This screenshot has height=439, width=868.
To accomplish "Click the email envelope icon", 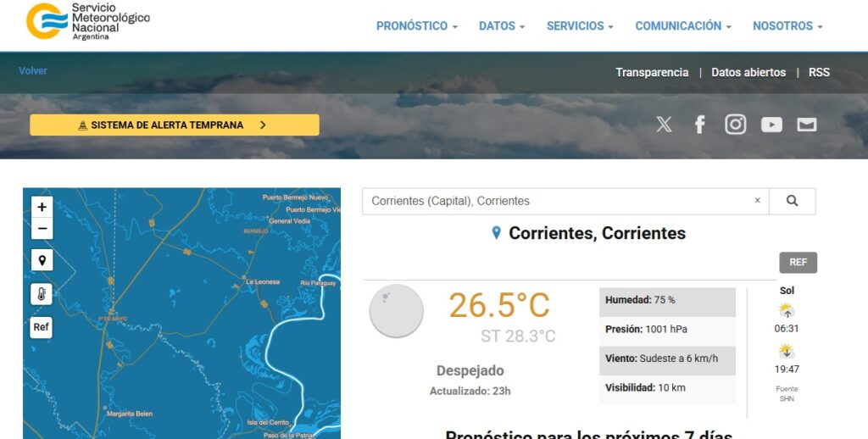I will 806,125.
